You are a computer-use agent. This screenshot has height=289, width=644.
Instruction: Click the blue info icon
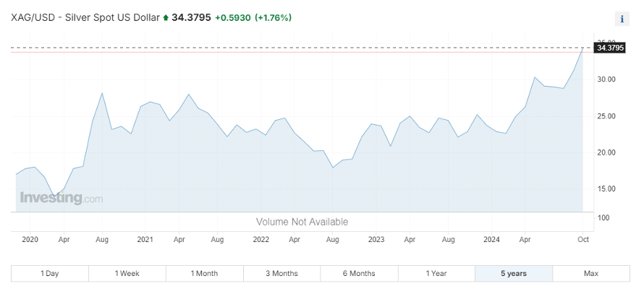tap(622, 19)
